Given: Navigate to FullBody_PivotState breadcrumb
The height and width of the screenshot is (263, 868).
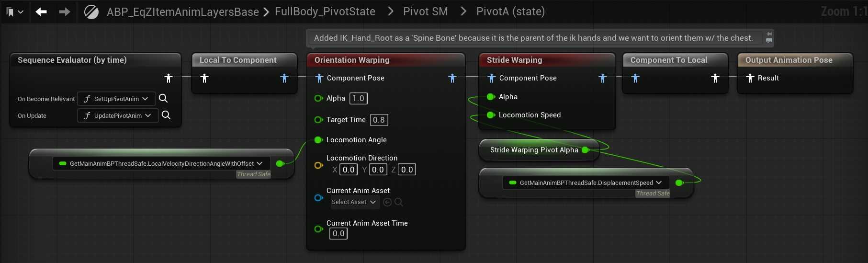Looking at the screenshot, I should [325, 11].
